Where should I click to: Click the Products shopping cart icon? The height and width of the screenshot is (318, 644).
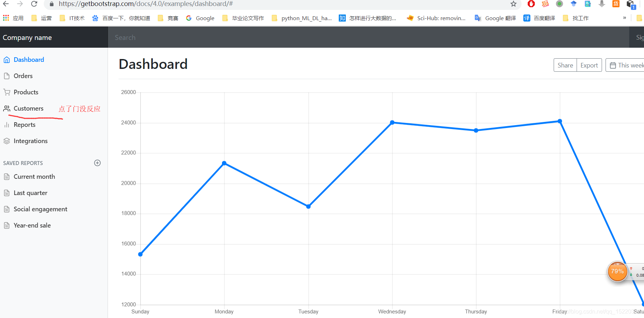7,92
